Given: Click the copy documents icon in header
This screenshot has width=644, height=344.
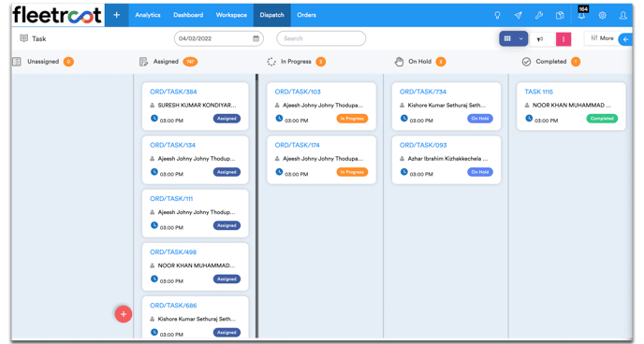Looking at the screenshot, I should [x=560, y=15].
